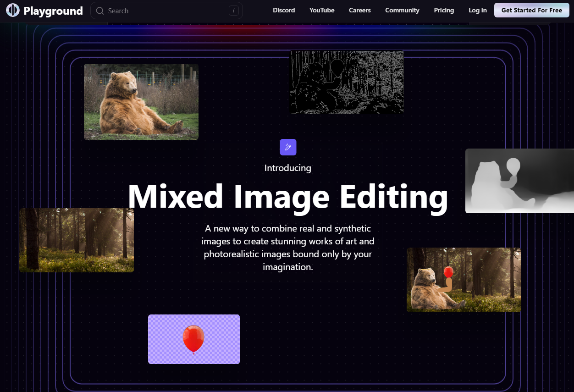This screenshot has width=574, height=392.
Task: Click the magic wand icon above Introducing
Action: point(288,147)
